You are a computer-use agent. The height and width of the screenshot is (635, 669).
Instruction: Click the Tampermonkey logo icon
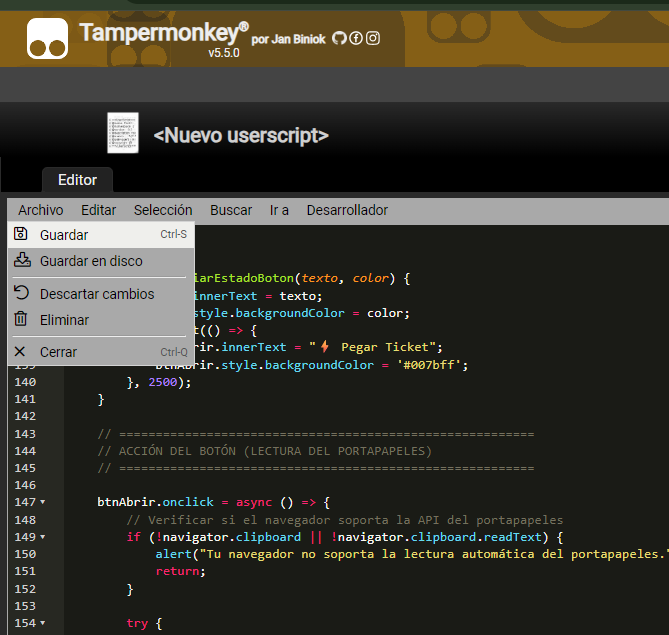[x=47, y=38]
